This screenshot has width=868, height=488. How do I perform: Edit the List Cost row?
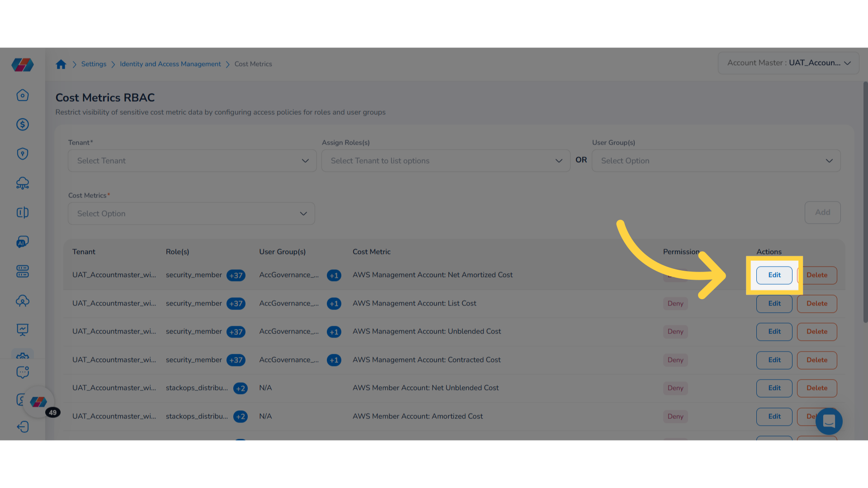tap(774, 304)
